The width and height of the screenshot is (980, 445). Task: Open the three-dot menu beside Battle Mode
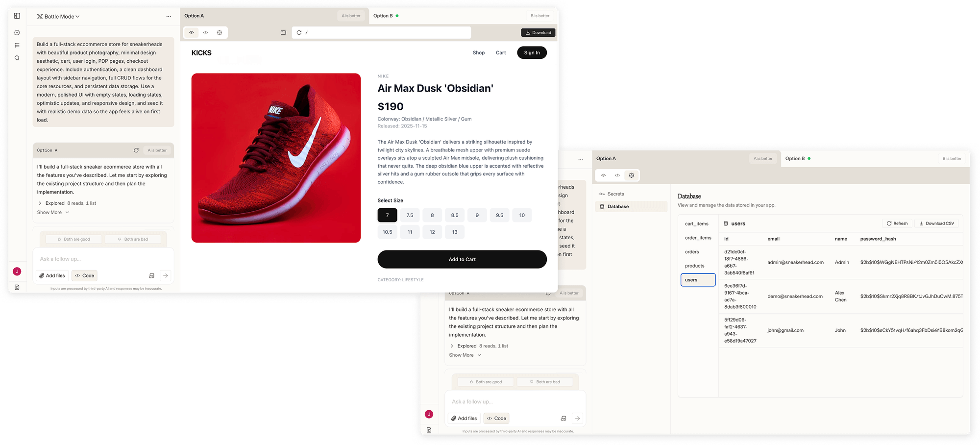(x=169, y=17)
